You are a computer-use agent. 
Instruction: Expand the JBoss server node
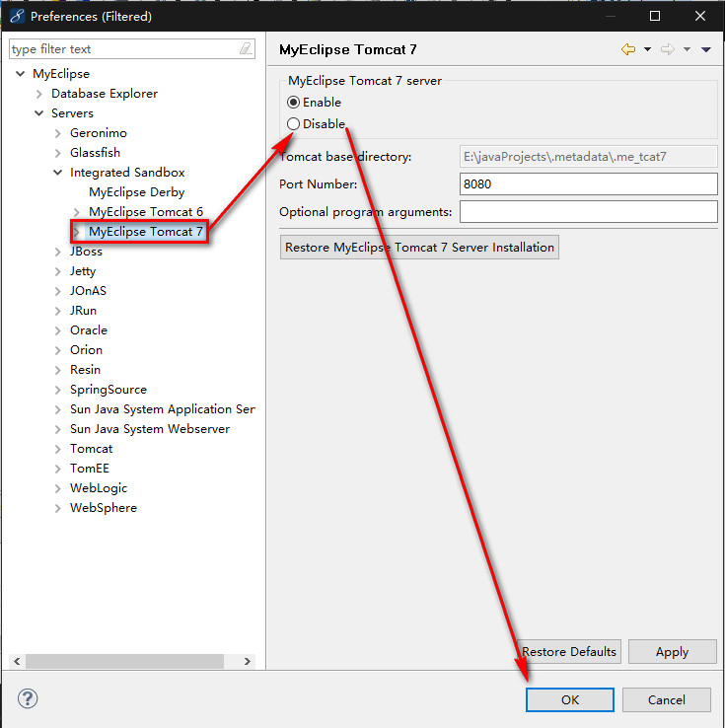point(57,252)
